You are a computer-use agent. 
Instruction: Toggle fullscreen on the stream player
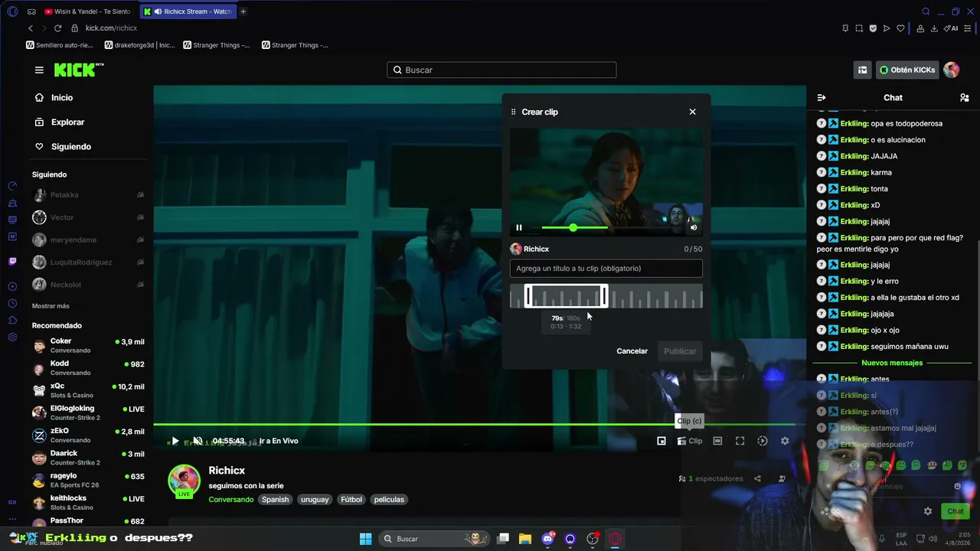[740, 441]
